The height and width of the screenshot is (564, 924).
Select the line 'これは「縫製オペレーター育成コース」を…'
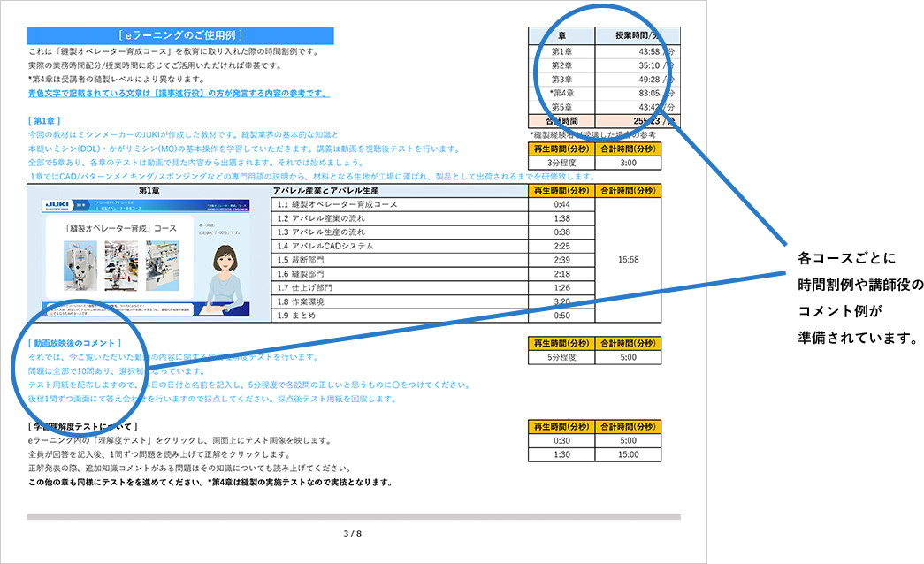point(173,52)
